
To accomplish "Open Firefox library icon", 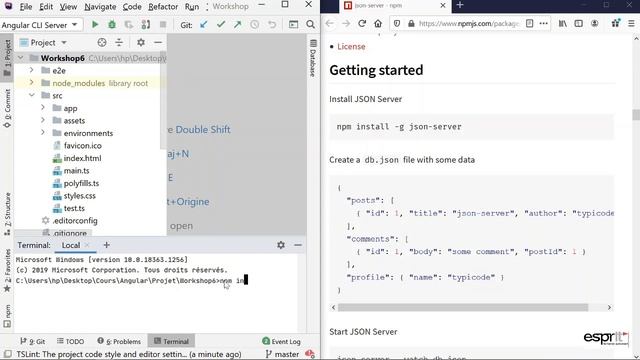I will (562, 24).
